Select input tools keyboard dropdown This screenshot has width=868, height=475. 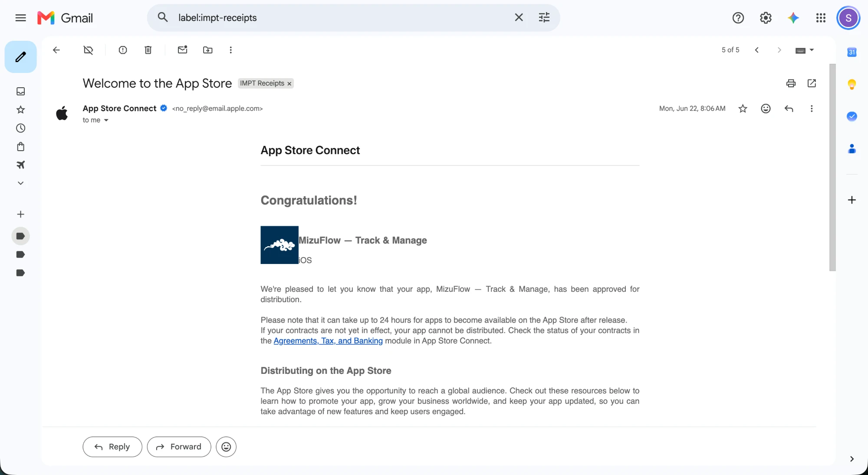click(804, 50)
